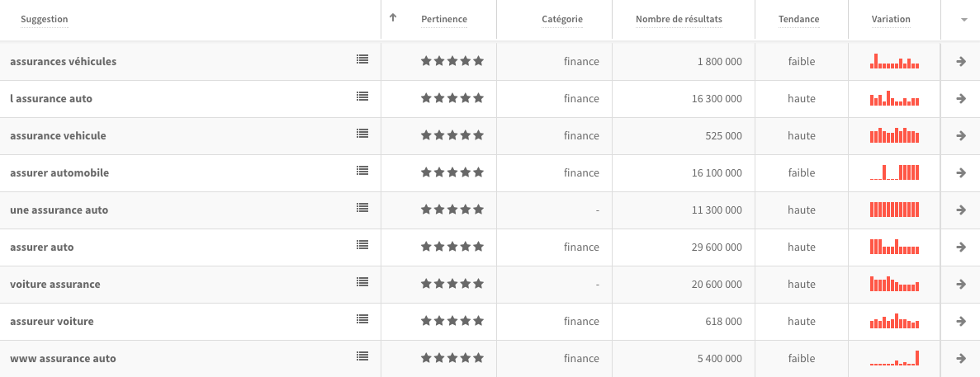The image size is (980, 377).
Task: Click result count '525 000'
Action: point(725,135)
